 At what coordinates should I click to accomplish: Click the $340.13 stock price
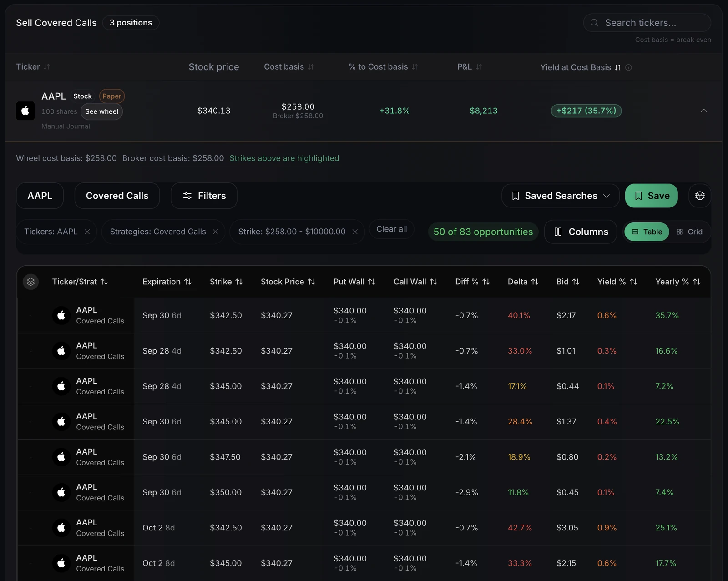point(214,111)
